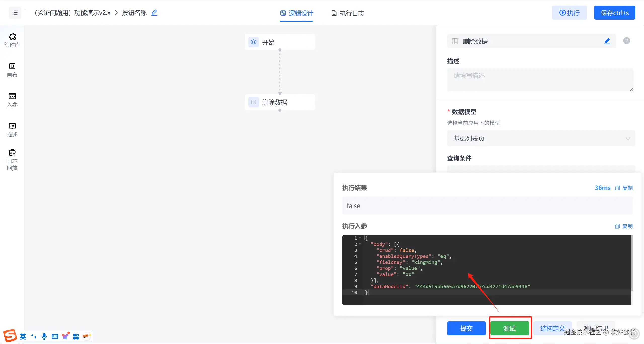Click the green 测试 button
This screenshot has height=344, width=644.
(510, 328)
